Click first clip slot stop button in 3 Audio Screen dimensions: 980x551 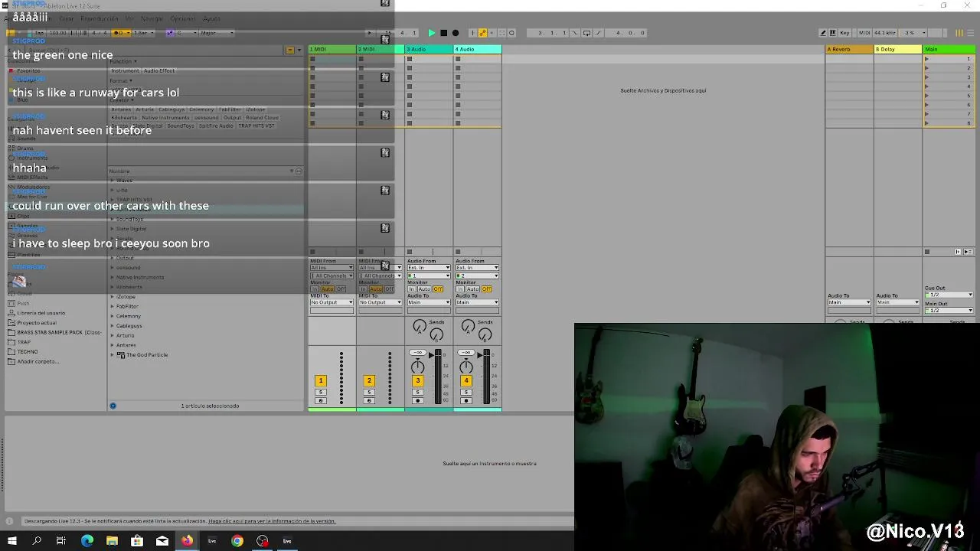coord(410,59)
